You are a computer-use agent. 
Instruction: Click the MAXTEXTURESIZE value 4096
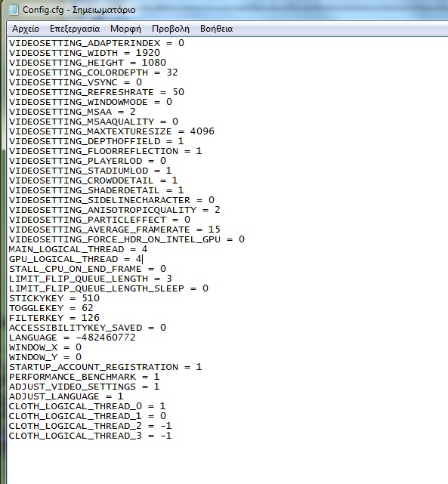(x=202, y=131)
